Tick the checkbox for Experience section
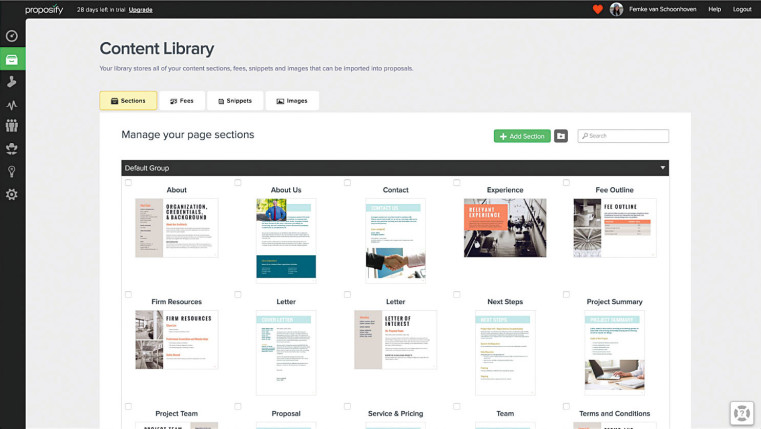The width and height of the screenshot is (761, 429). tap(457, 183)
